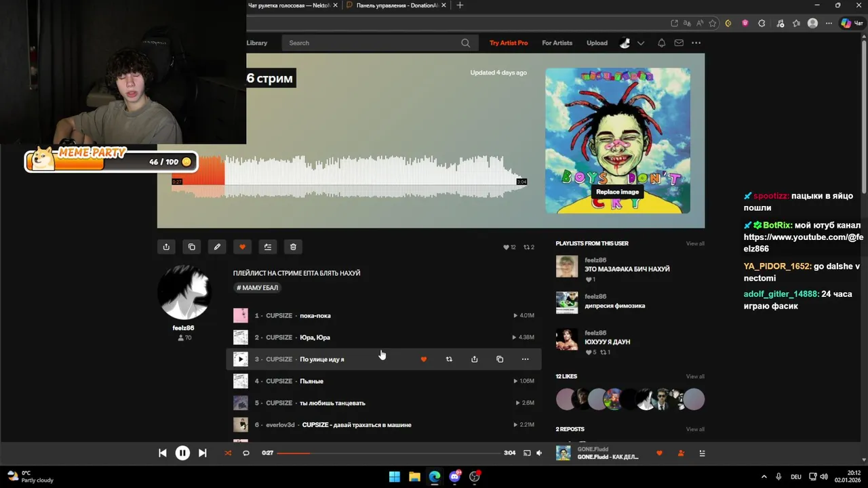Click the playlist waveform to seek
This screenshot has width=868, height=488.
point(349,178)
